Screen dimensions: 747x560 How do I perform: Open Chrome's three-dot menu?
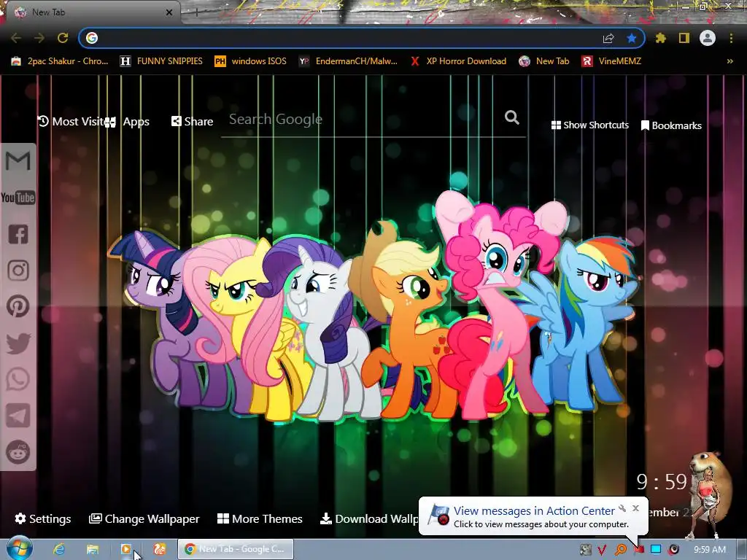731,38
